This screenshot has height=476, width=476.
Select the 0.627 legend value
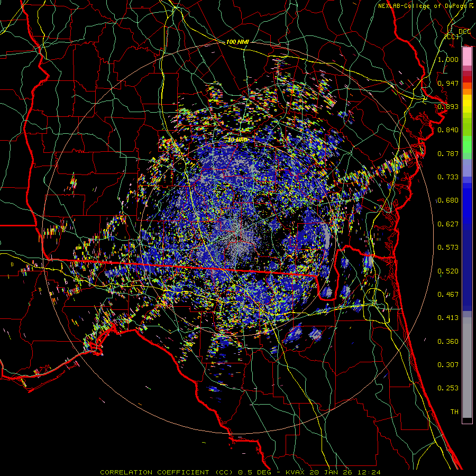tap(448, 224)
